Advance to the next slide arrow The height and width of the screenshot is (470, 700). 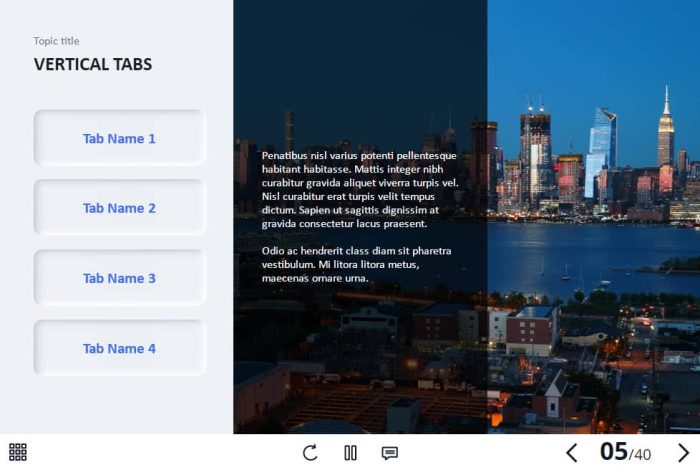683,453
